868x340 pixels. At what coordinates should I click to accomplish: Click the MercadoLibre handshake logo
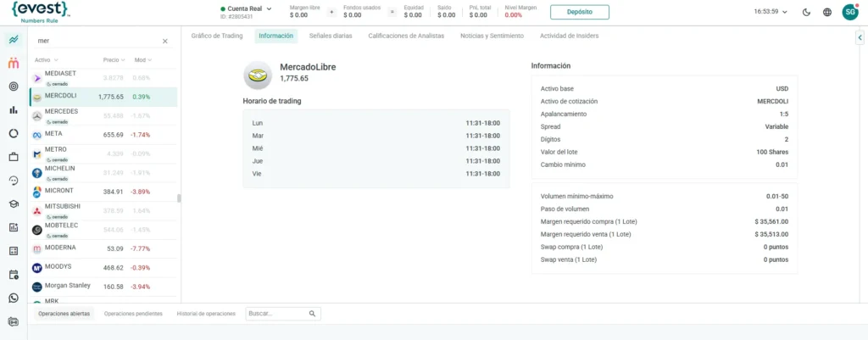(258, 75)
